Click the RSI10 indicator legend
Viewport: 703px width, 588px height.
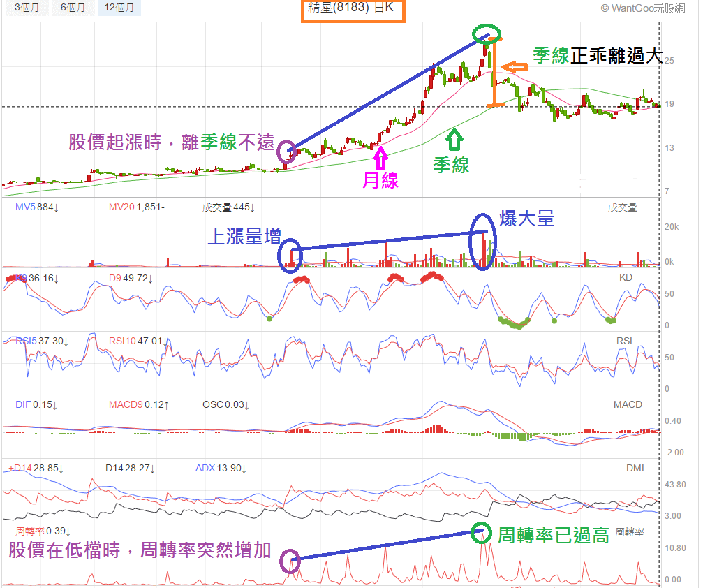pos(136,341)
